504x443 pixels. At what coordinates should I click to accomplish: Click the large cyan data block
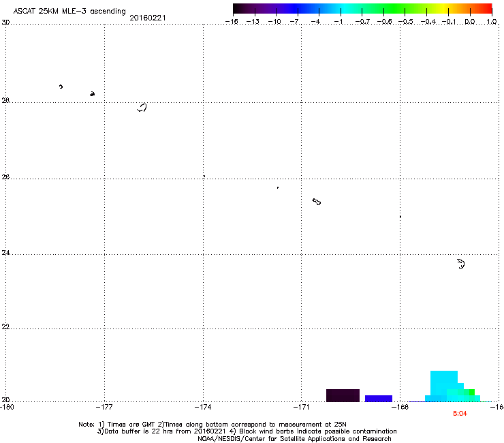point(443,383)
